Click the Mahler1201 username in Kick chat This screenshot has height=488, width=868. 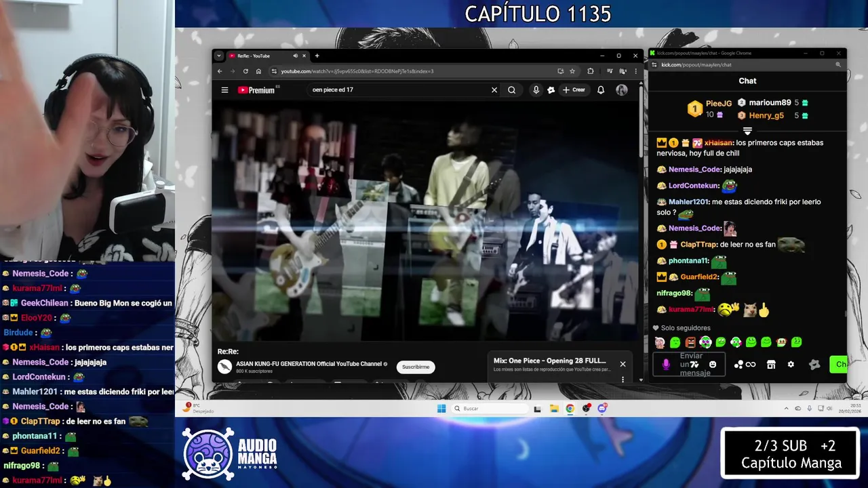[688, 202]
